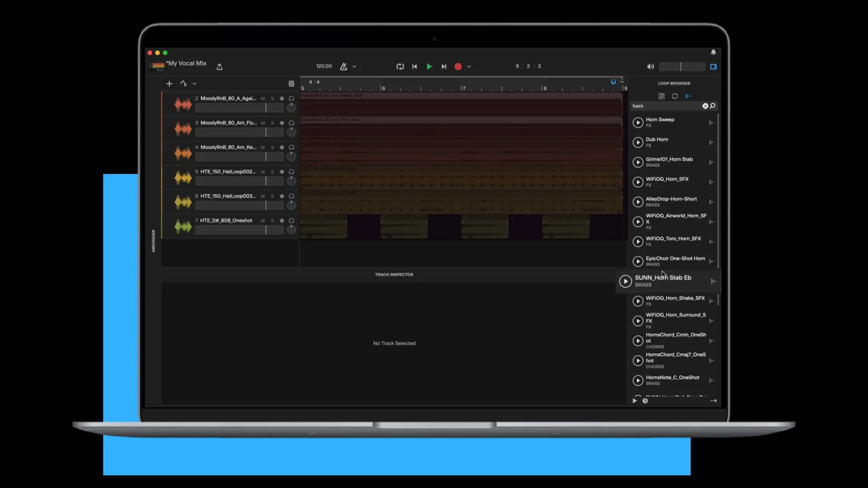
Task: Preview the Horn Sweep loop
Action: 638,122
